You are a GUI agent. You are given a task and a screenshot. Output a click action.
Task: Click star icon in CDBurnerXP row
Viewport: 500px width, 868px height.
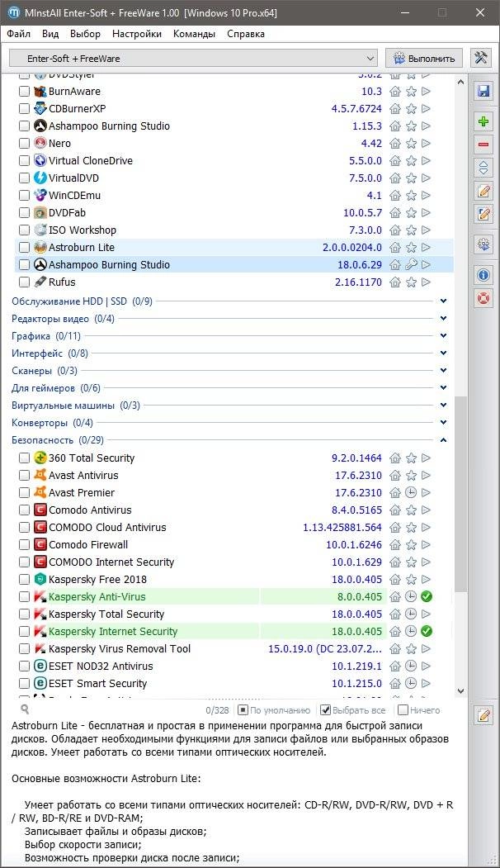coord(411,108)
